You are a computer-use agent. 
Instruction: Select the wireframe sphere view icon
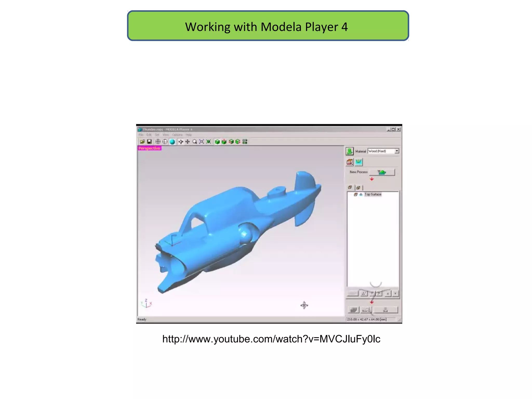pyautogui.click(x=158, y=142)
